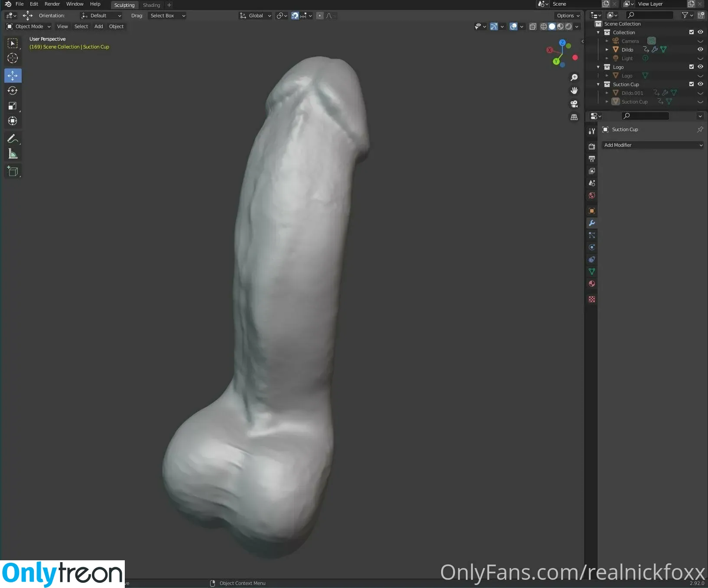This screenshot has height=588, width=708.
Task: Open the Scene properties tab
Action: 591,183
